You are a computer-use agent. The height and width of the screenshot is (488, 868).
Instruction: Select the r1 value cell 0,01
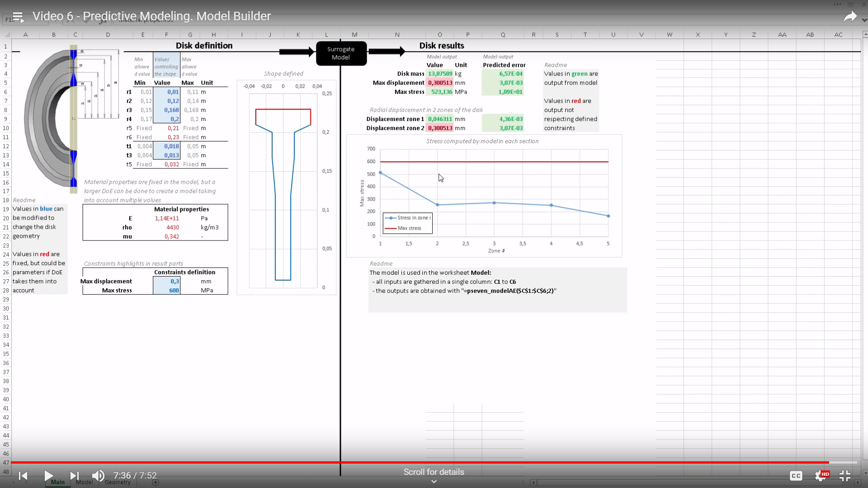166,92
